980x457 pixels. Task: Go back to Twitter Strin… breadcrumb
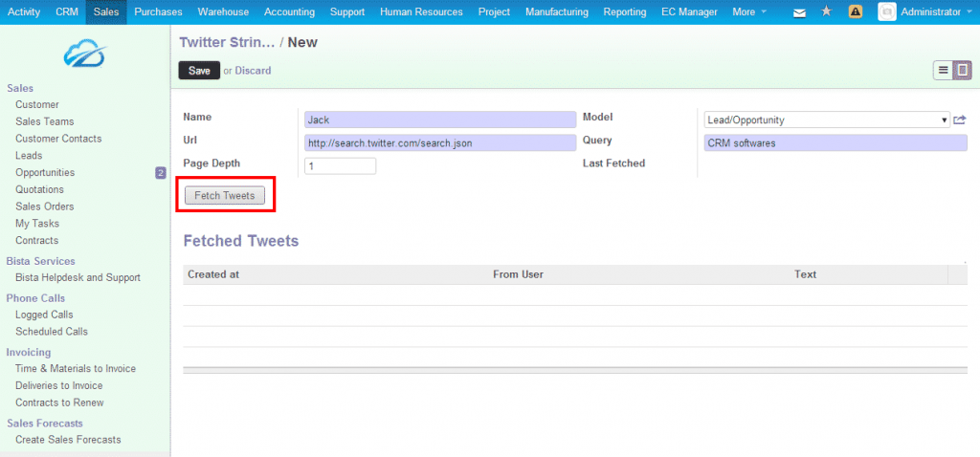[227, 42]
